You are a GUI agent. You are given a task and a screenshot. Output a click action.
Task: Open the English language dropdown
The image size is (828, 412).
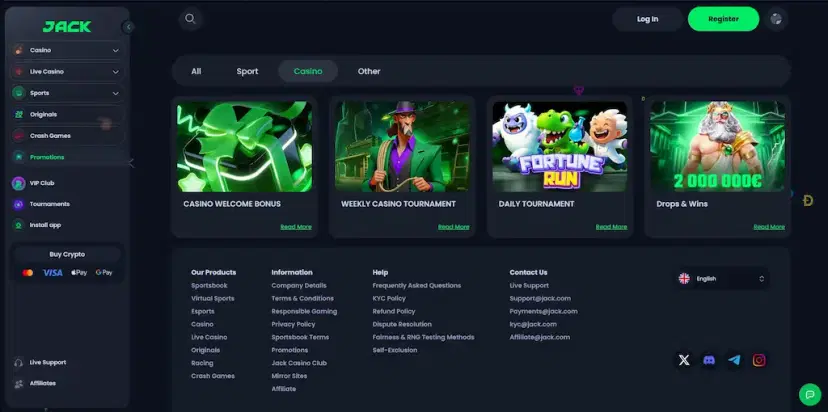[x=721, y=278]
